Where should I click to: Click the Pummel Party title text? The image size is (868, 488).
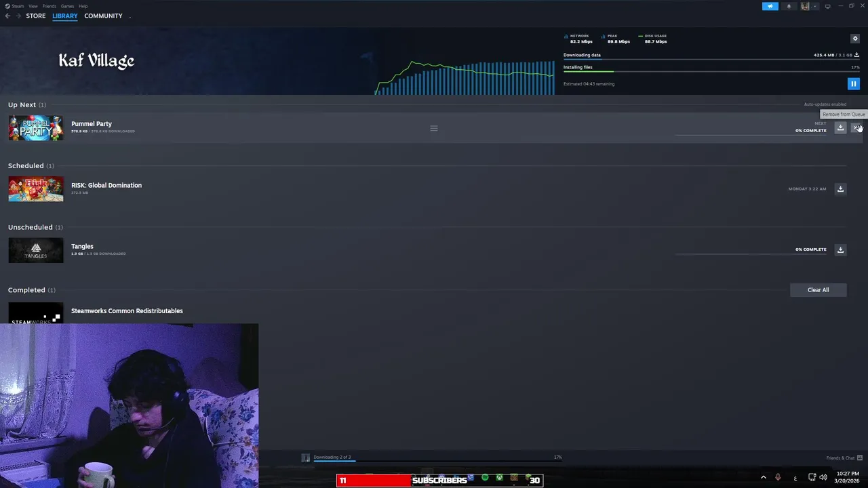(92, 124)
